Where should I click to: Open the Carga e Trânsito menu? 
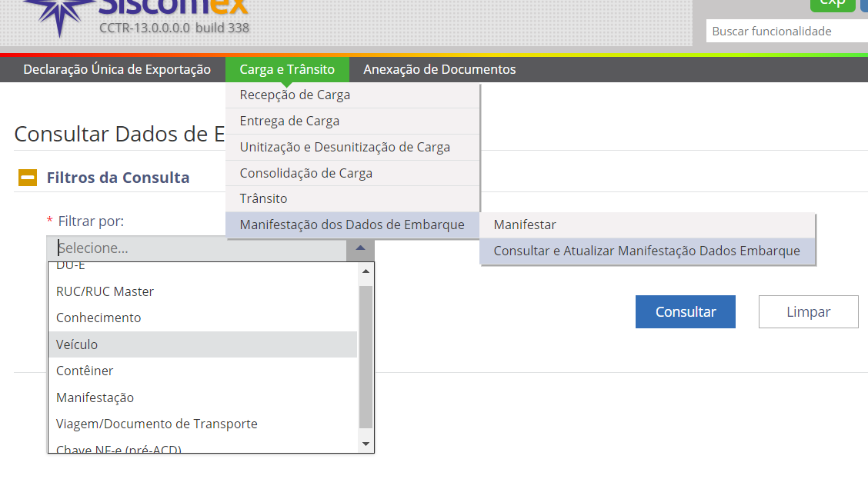tap(287, 69)
